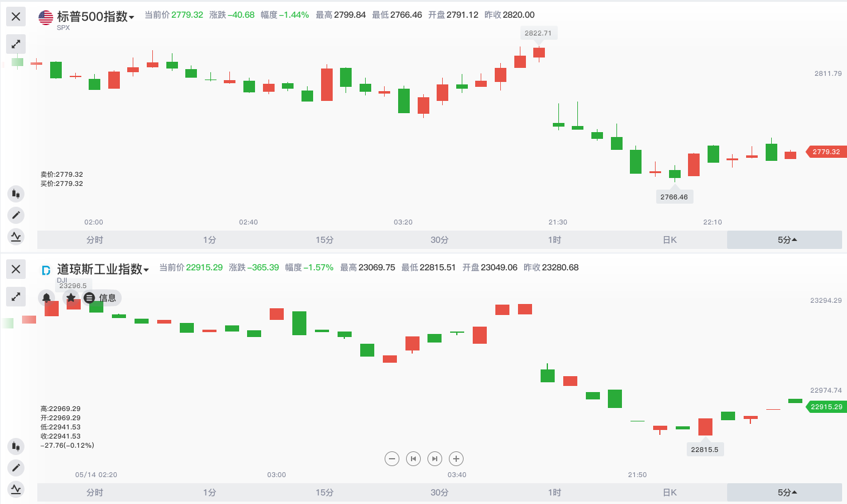
Task: Open the 信息 info button
Action: pyautogui.click(x=102, y=298)
